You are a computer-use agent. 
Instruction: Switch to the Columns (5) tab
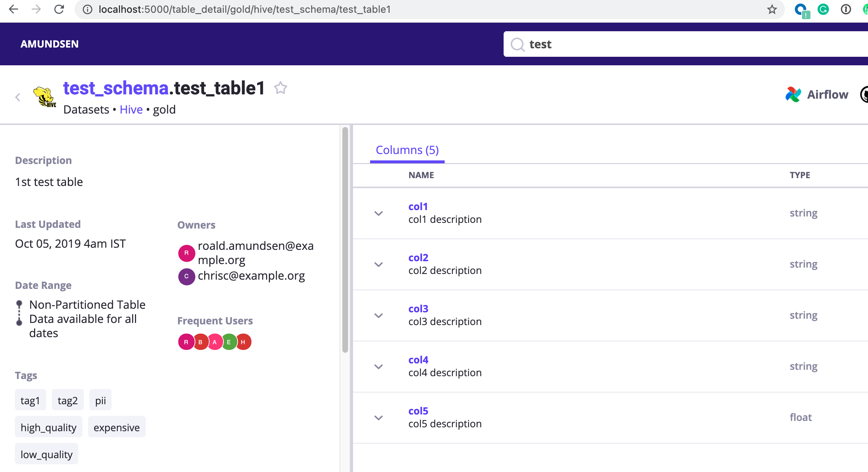coord(407,150)
